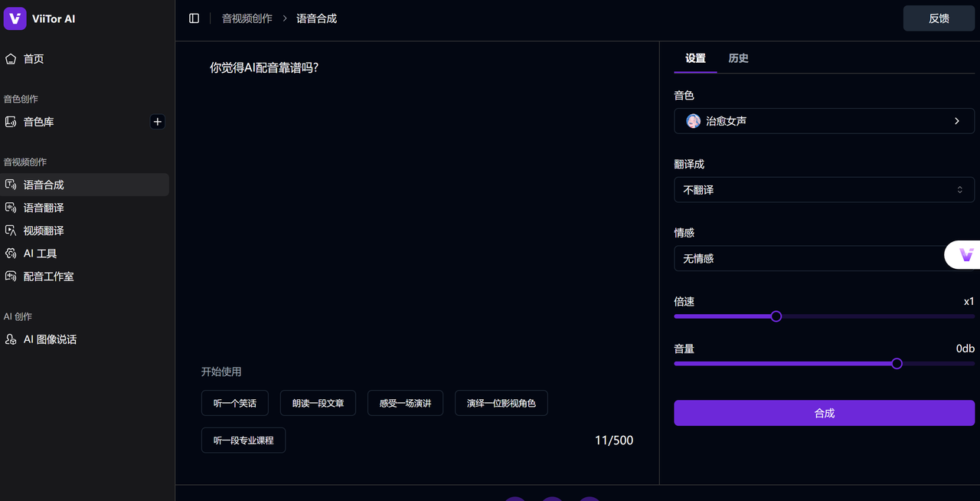The height and width of the screenshot is (501, 980).
Task: Switch to the 历史 tab
Action: pyautogui.click(x=738, y=57)
